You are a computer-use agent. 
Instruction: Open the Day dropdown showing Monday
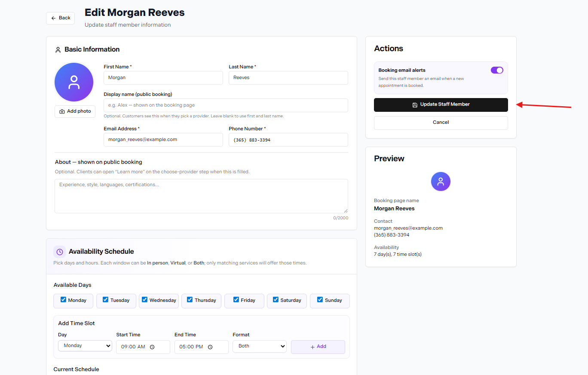click(x=85, y=346)
